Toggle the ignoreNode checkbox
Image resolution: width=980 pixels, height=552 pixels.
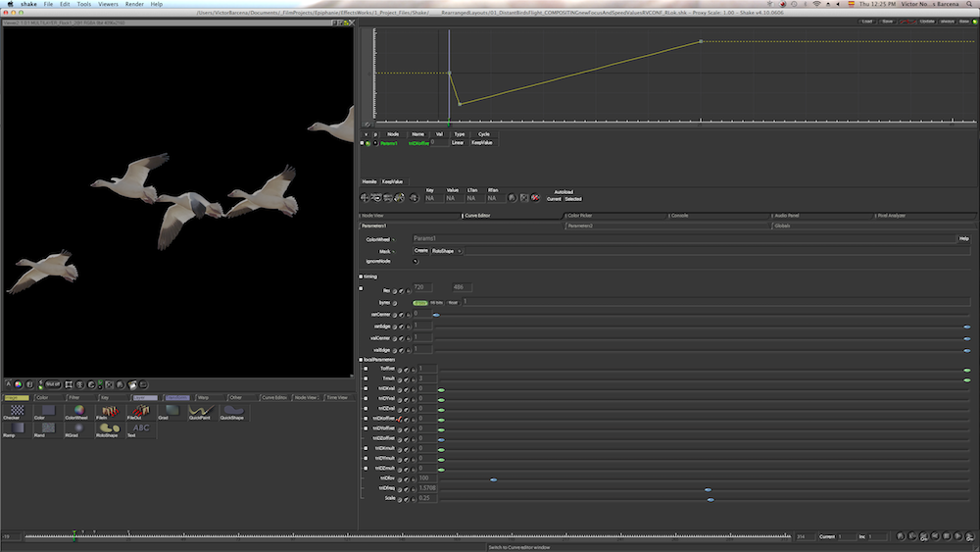point(416,262)
